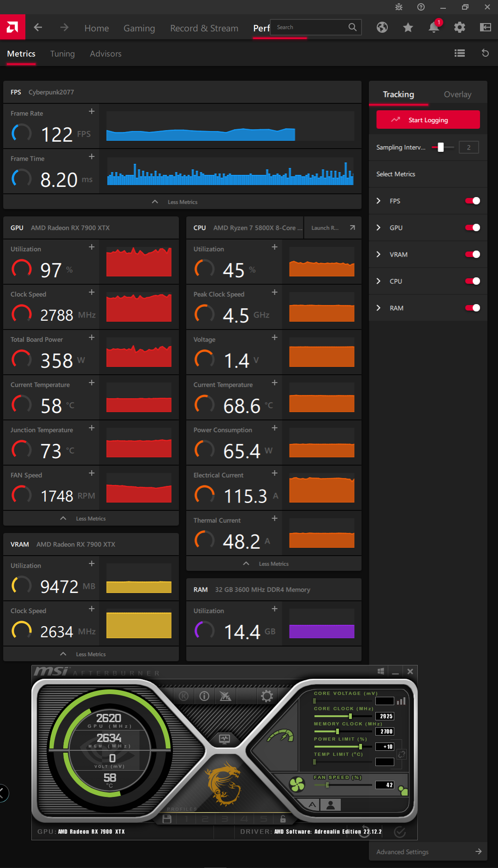Open favorites star icon
Image resolution: width=498 pixels, height=868 pixels.
coord(408,28)
